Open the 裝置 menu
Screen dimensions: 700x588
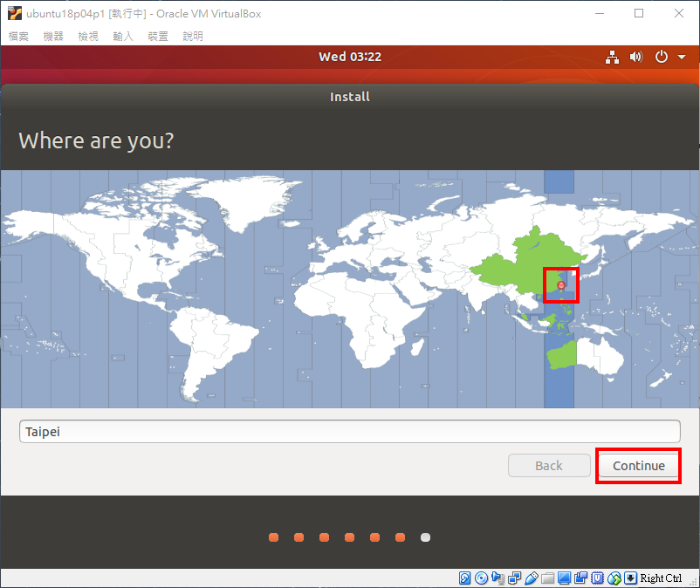point(158,36)
